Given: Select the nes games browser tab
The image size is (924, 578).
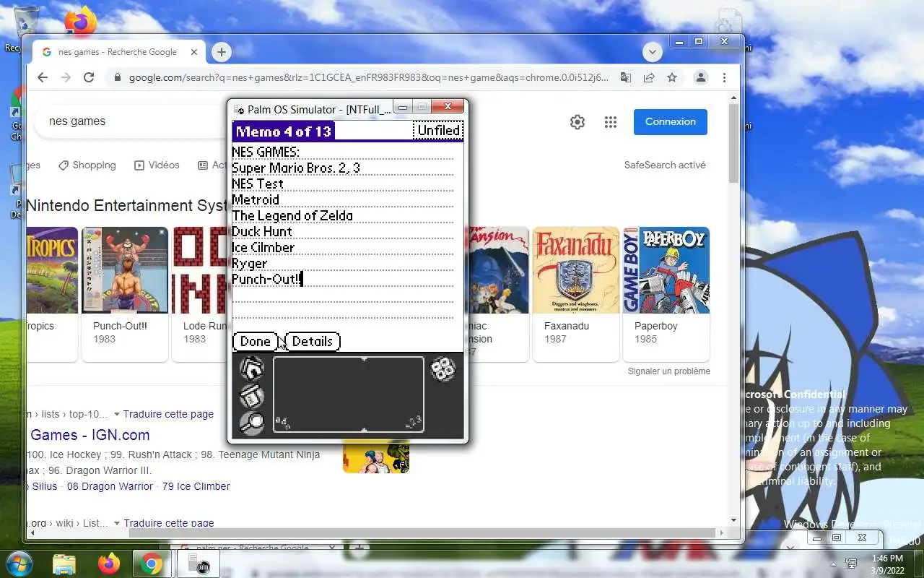Looking at the screenshot, I should coord(118,52).
